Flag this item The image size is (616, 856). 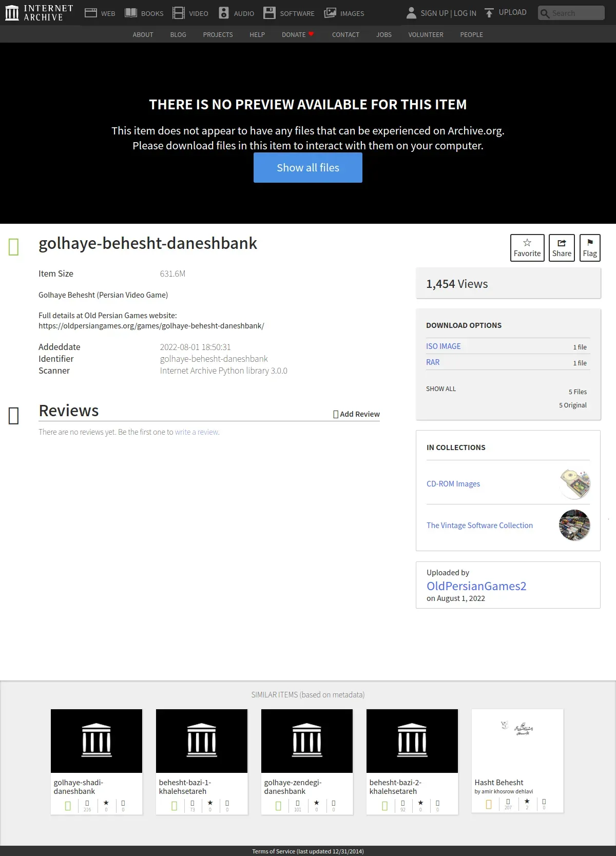590,248
